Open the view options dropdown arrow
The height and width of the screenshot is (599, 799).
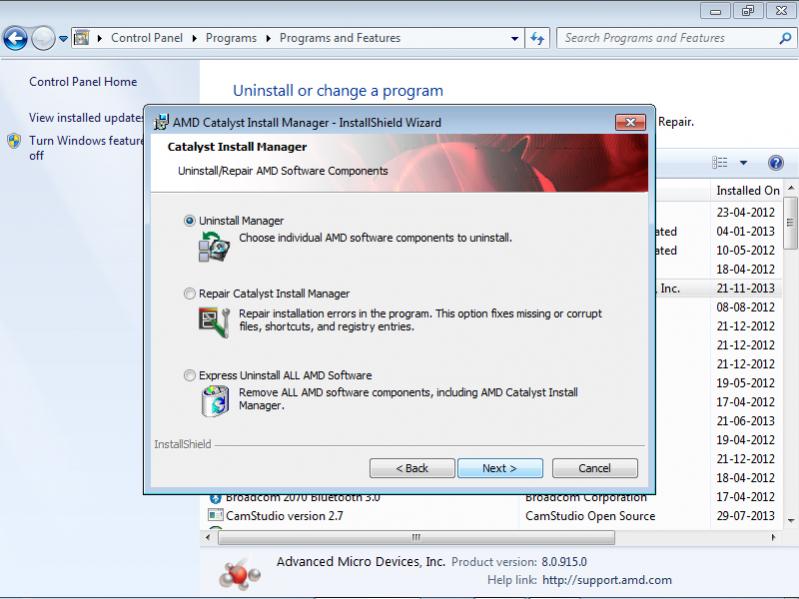(744, 163)
